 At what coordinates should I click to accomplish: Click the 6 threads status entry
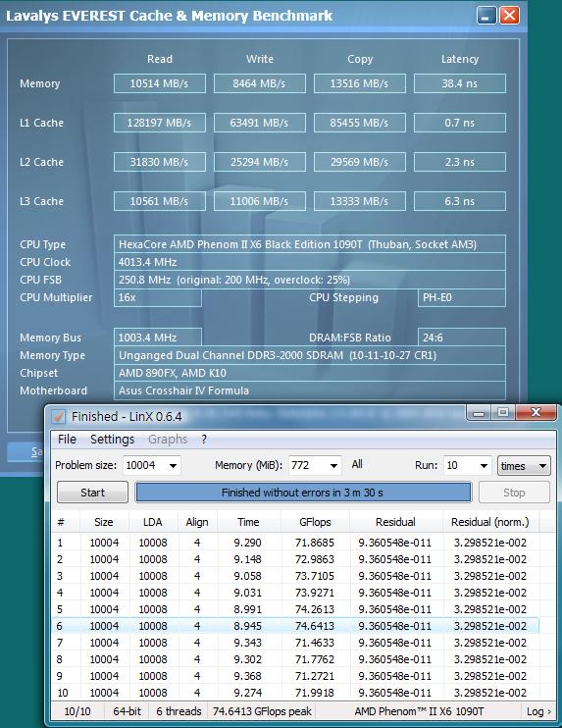click(179, 711)
